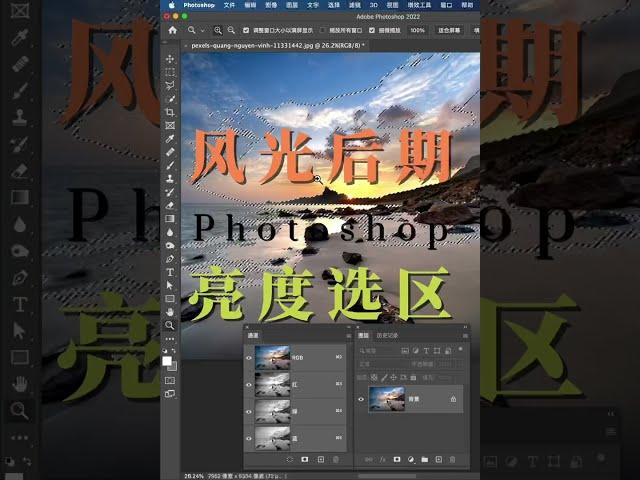The image size is (640, 480).
Task: Select the Frame tool
Action: [x=170, y=125]
